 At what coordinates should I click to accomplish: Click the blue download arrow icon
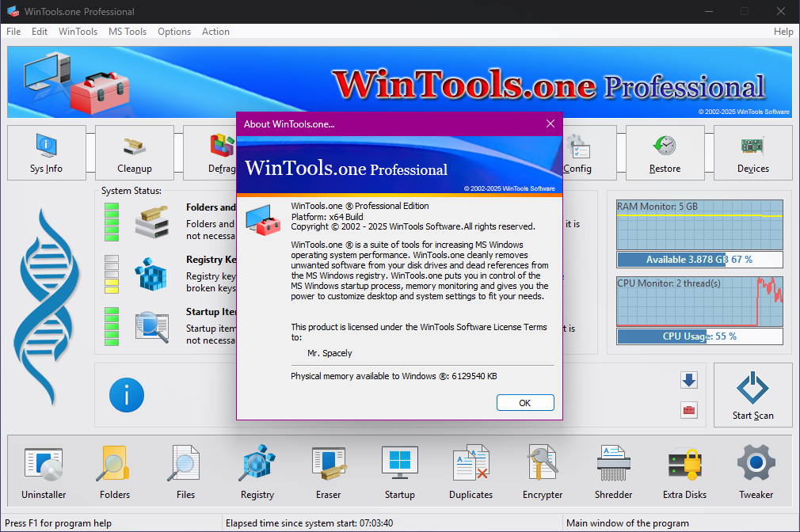[x=688, y=380]
